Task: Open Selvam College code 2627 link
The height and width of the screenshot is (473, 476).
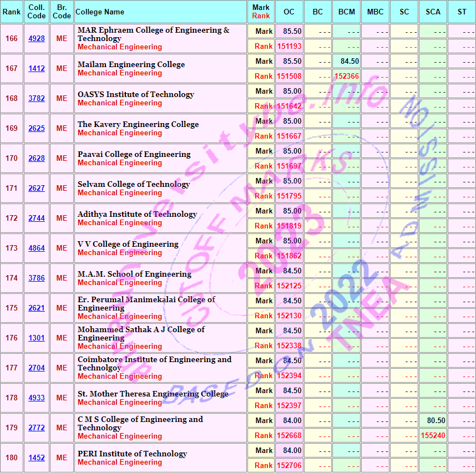Action: [x=37, y=189]
